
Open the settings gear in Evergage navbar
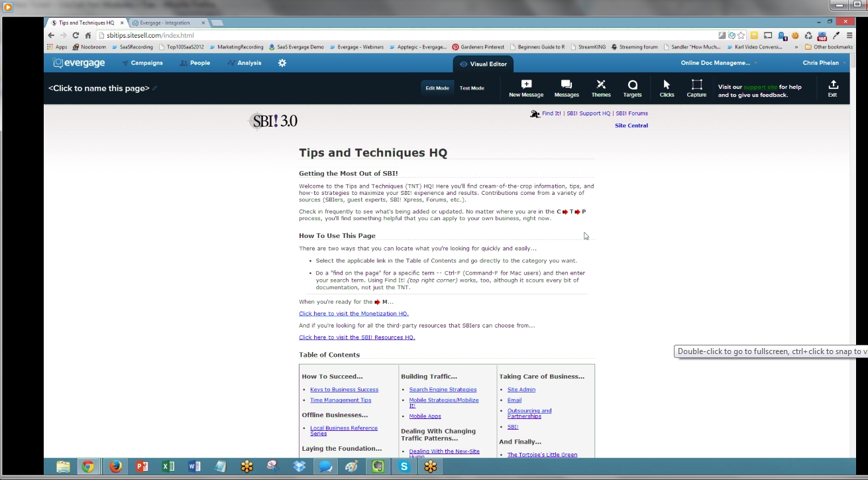pyautogui.click(x=282, y=63)
